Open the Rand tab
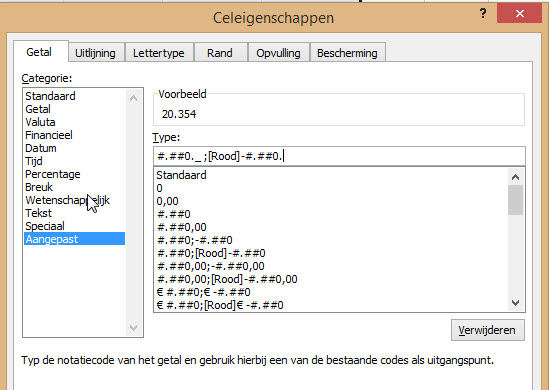The image size is (549, 390). 220,53
